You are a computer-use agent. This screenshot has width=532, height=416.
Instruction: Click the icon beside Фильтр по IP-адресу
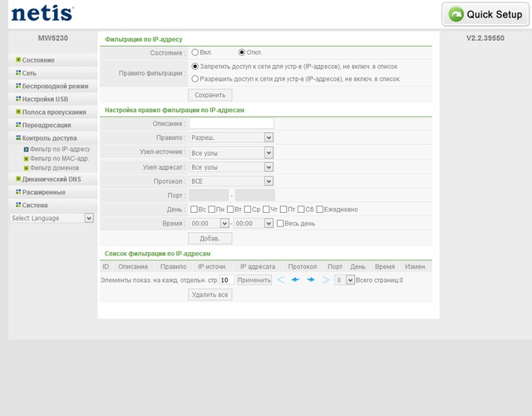(x=26, y=150)
